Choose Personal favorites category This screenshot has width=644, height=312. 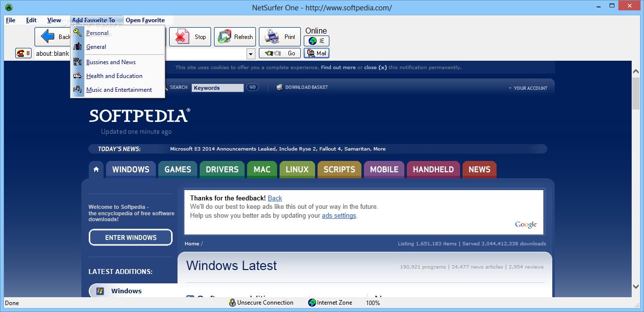click(117, 33)
